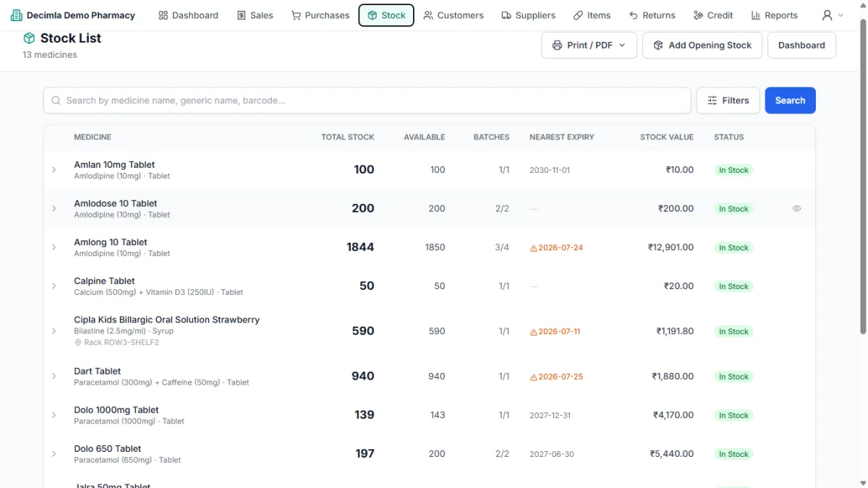The height and width of the screenshot is (488, 868).
Task: Click stock value ₹1,191.80
Action: [675, 331]
